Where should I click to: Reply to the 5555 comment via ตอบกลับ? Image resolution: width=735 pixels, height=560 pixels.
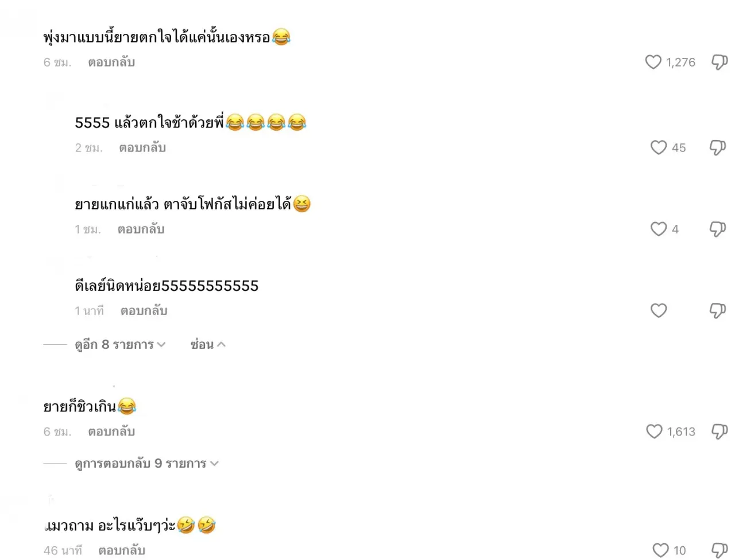pos(142,147)
